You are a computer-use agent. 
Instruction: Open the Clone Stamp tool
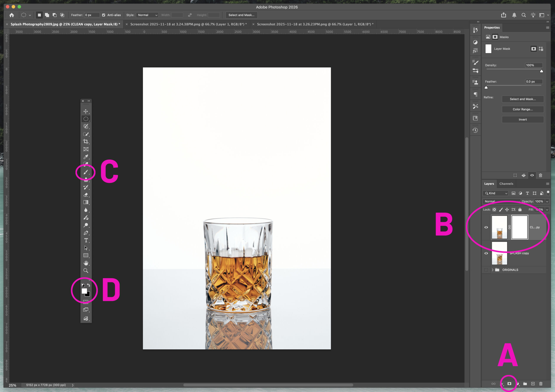pyautogui.click(x=86, y=180)
